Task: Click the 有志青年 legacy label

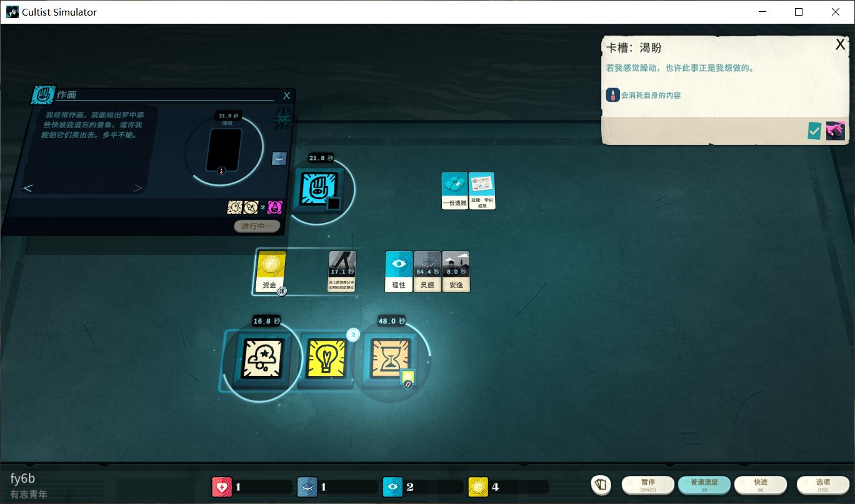Action: click(29, 494)
